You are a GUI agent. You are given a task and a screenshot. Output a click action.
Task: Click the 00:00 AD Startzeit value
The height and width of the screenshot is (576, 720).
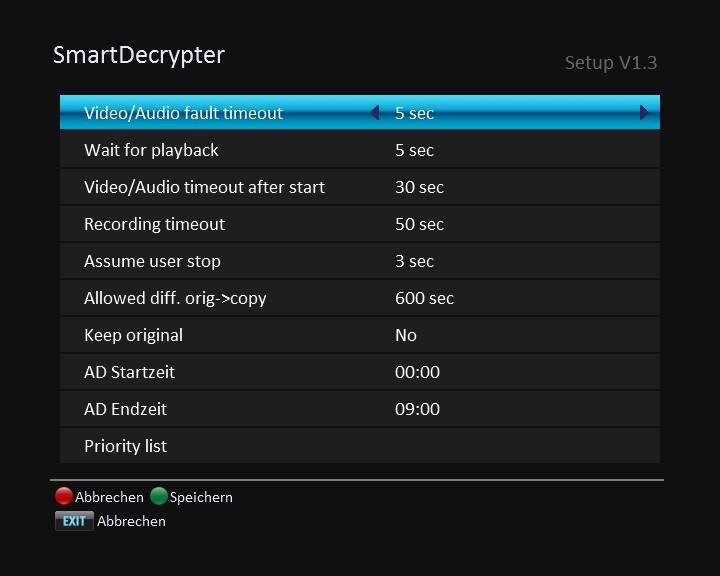(417, 372)
